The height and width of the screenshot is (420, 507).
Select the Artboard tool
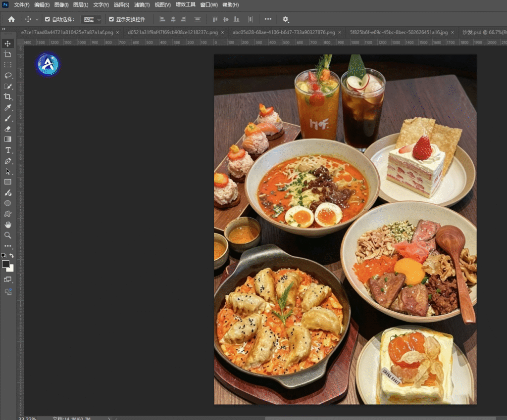(8, 54)
